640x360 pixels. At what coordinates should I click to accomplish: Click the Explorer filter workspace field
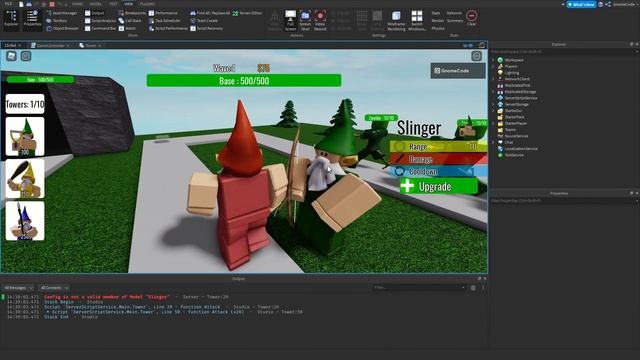pos(563,52)
